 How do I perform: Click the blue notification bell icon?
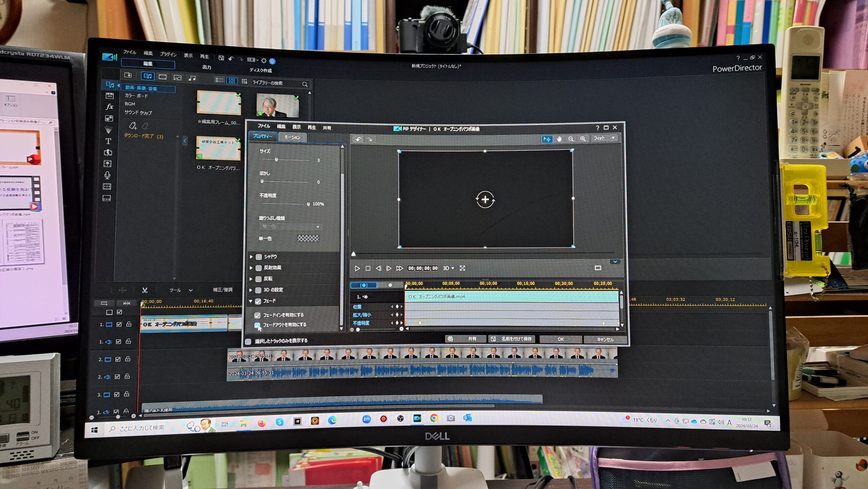272,61
